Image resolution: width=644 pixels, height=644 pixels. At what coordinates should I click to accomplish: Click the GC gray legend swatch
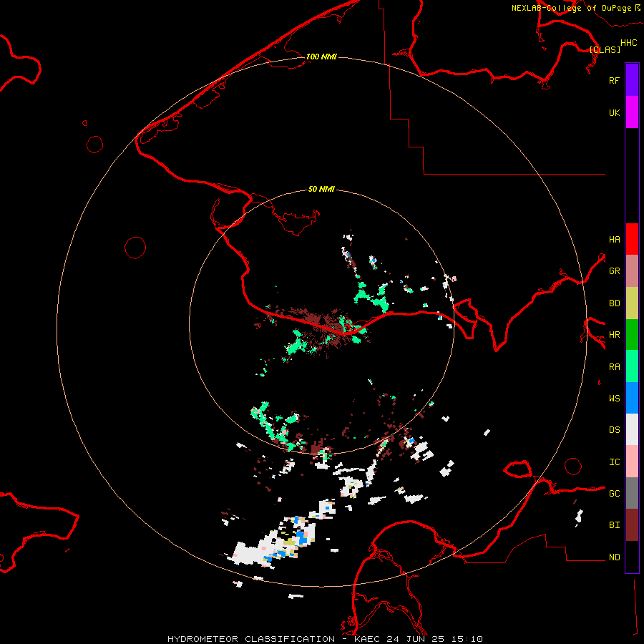(632, 493)
